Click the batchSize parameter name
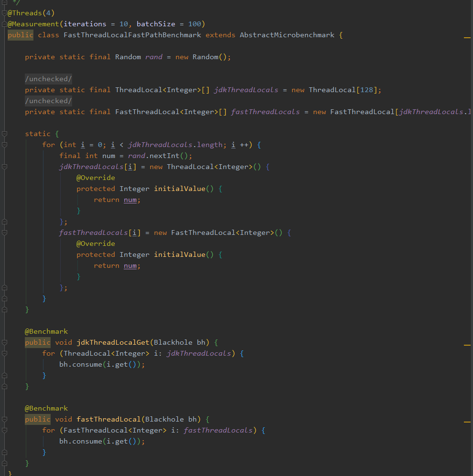 pyautogui.click(x=156, y=24)
